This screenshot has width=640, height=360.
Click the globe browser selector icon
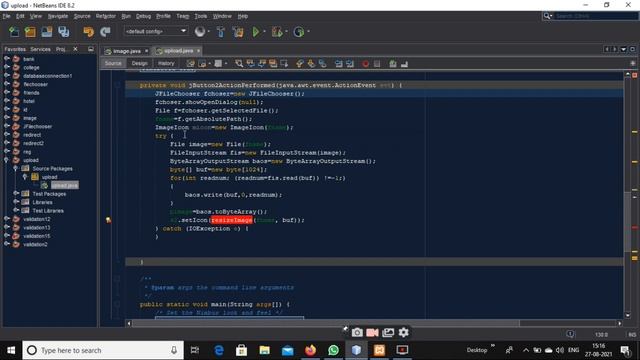click(200, 31)
